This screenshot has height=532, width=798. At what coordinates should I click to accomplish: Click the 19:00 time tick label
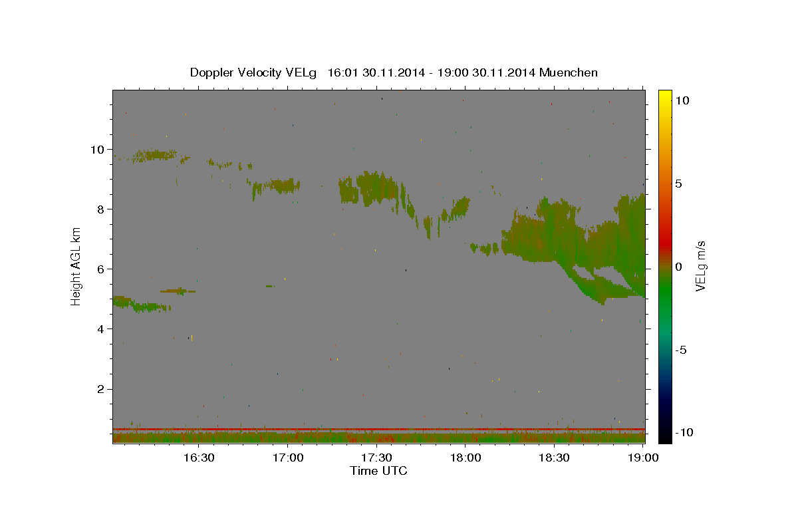(642, 458)
